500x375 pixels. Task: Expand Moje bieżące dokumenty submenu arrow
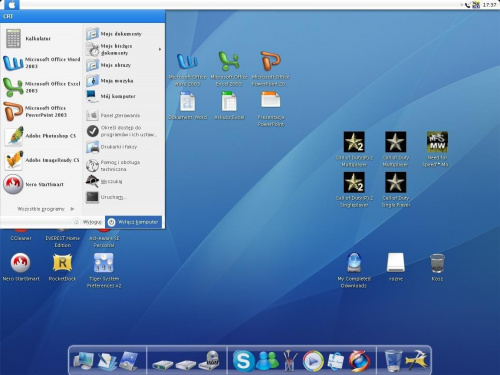160,49
